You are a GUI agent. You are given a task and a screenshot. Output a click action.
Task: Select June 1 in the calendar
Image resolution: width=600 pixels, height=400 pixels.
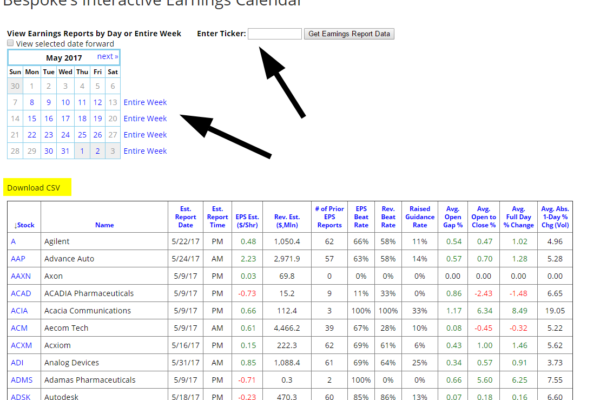[x=82, y=151]
